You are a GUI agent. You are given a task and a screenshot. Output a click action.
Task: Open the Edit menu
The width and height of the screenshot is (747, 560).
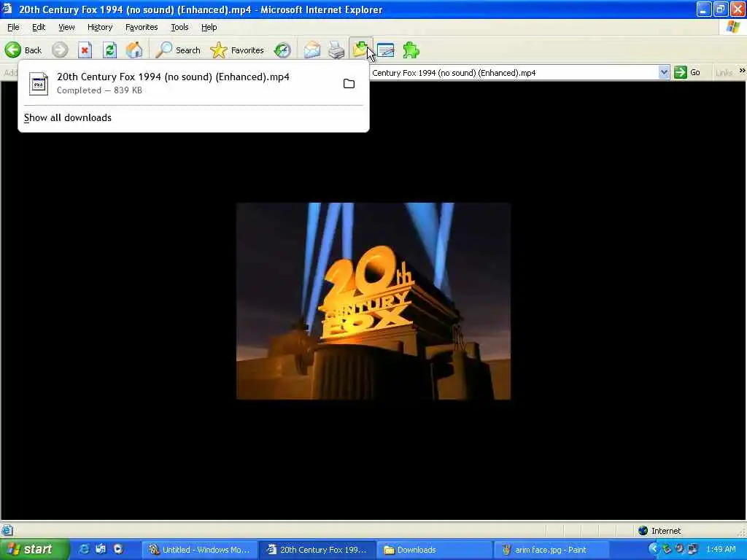(x=39, y=27)
